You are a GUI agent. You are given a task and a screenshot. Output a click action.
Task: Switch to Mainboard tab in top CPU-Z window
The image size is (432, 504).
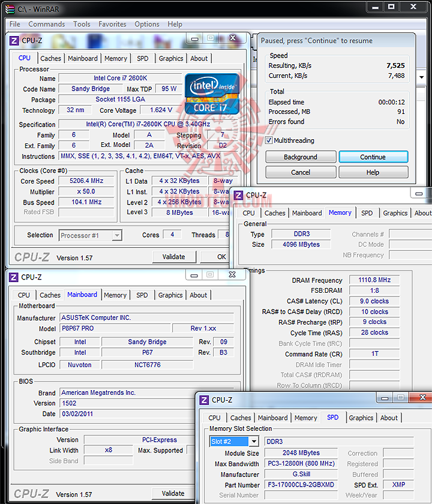(x=83, y=58)
